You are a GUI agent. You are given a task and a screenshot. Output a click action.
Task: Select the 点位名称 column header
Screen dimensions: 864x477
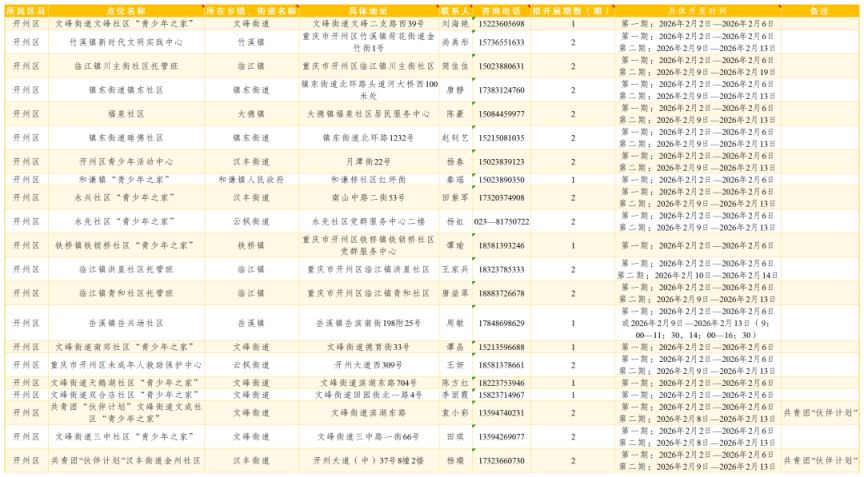point(126,11)
